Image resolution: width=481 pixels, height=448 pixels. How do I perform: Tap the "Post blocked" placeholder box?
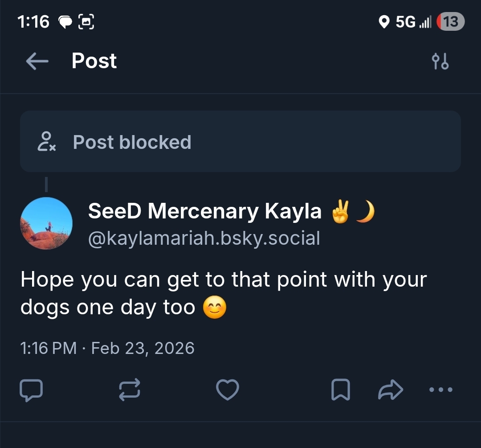coord(240,142)
